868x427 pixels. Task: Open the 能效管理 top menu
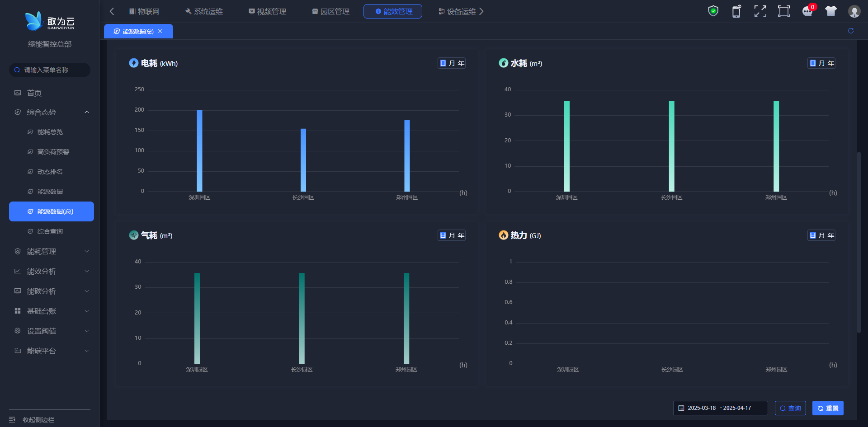click(x=393, y=11)
